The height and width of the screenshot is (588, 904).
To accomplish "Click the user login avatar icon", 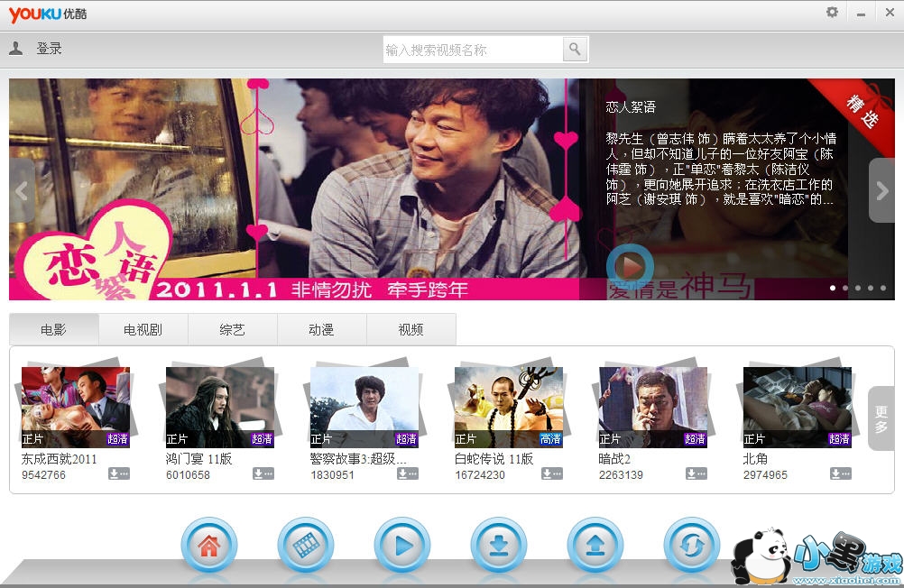I will pos(16,49).
